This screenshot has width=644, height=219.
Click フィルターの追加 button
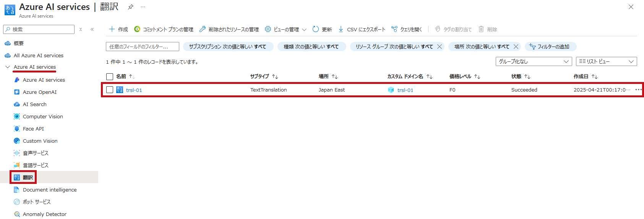pyautogui.click(x=550, y=47)
